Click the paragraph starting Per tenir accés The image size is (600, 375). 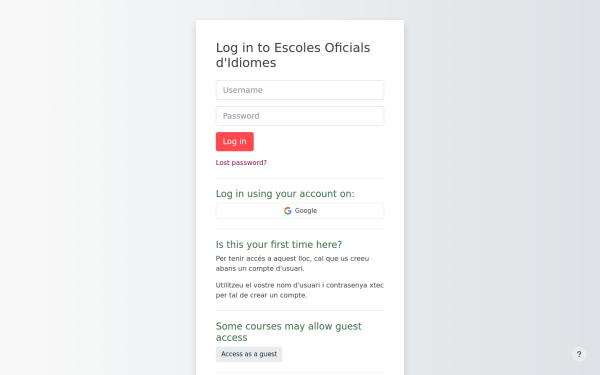pyautogui.click(x=292, y=264)
